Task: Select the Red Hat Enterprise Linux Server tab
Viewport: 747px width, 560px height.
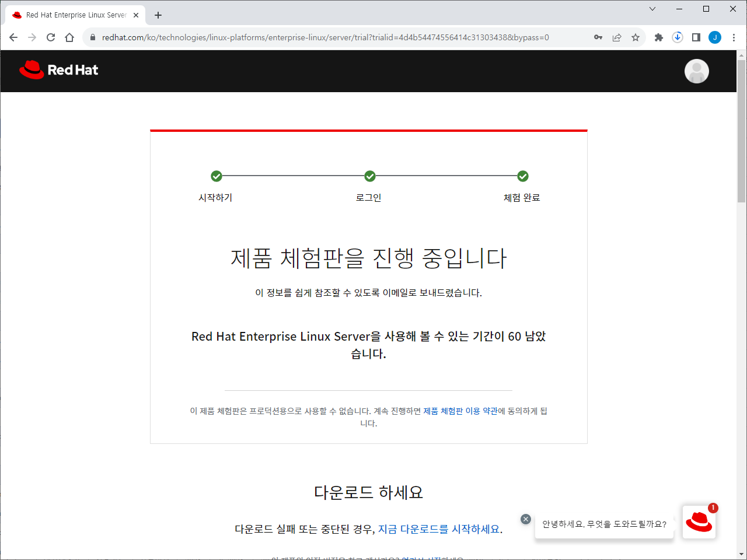Action: pyautogui.click(x=76, y=15)
